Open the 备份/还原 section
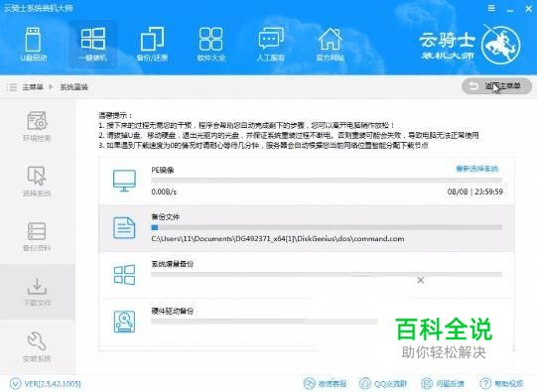The height and width of the screenshot is (392, 537). tap(152, 45)
